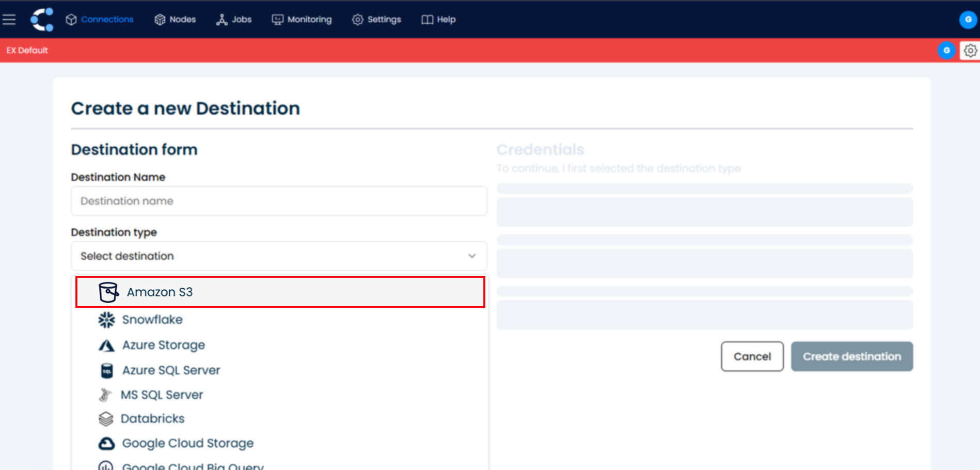The image size is (980, 470).
Task: Open the gear icon below the avatar
Action: coord(970,50)
